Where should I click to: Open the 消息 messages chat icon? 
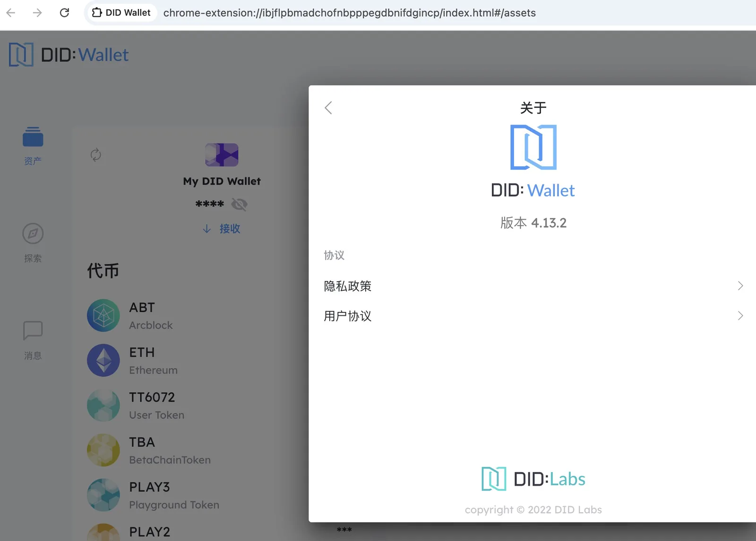33,330
